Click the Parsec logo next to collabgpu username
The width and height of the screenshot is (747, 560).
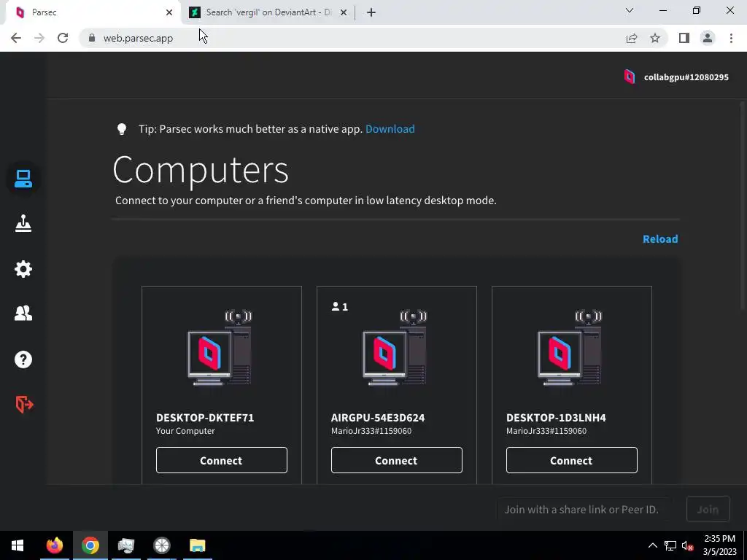(x=630, y=77)
